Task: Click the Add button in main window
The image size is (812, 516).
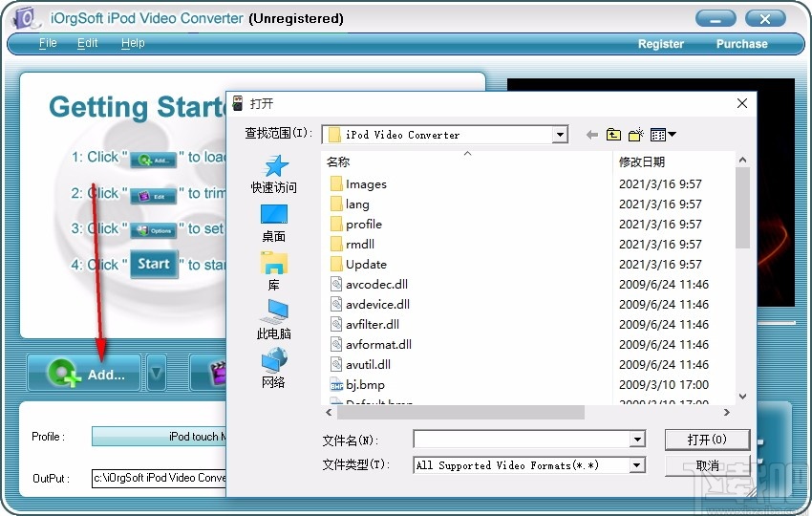Action: pyautogui.click(x=84, y=373)
